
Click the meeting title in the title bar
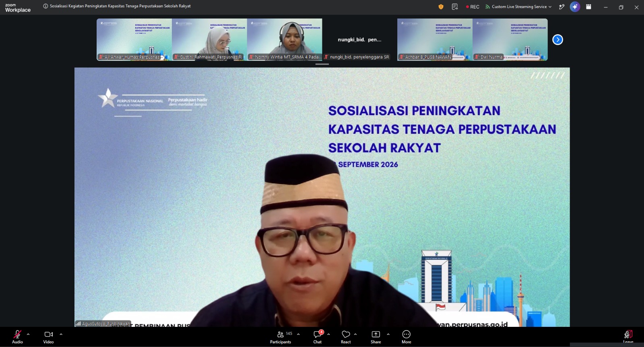[120, 6]
